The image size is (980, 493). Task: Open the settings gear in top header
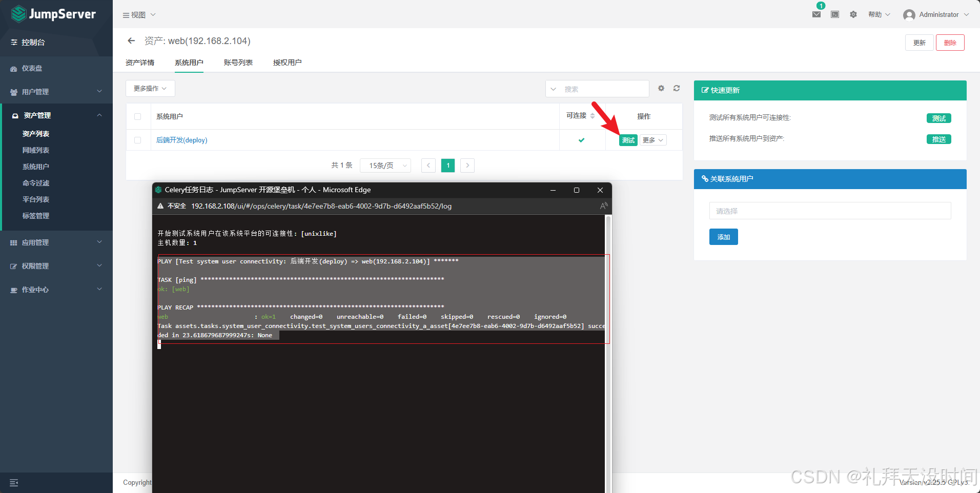coord(853,14)
